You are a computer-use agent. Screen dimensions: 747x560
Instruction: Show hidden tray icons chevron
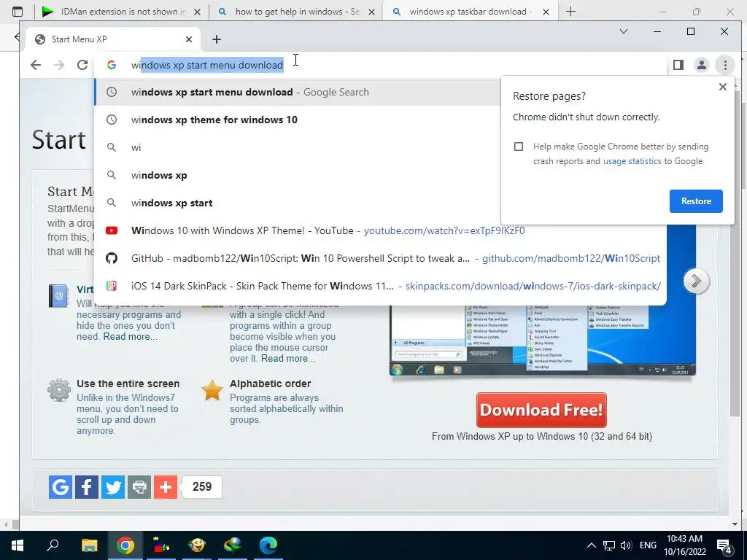pos(591,545)
